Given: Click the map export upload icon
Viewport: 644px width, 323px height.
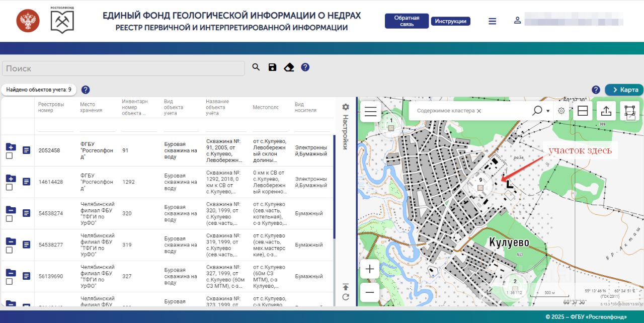Looking at the screenshot, I should point(606,111).
